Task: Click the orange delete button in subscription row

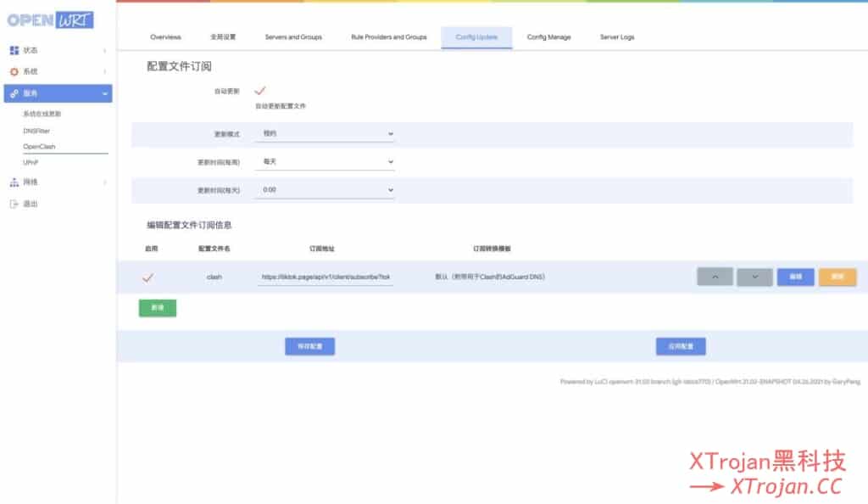Action: tap(837, 277)
